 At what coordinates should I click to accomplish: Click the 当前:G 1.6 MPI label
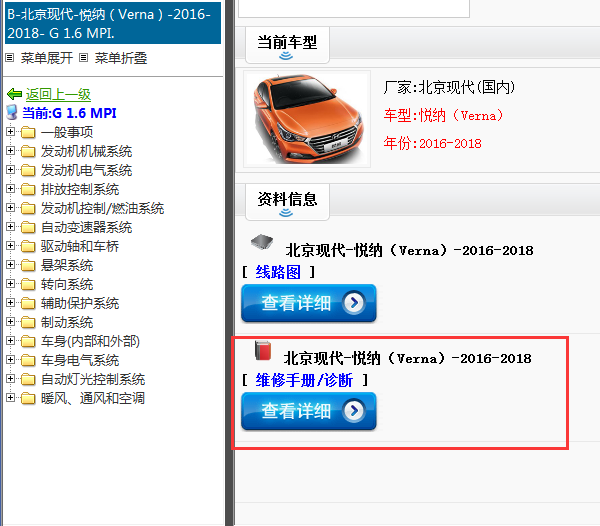[x=69, y=113]
